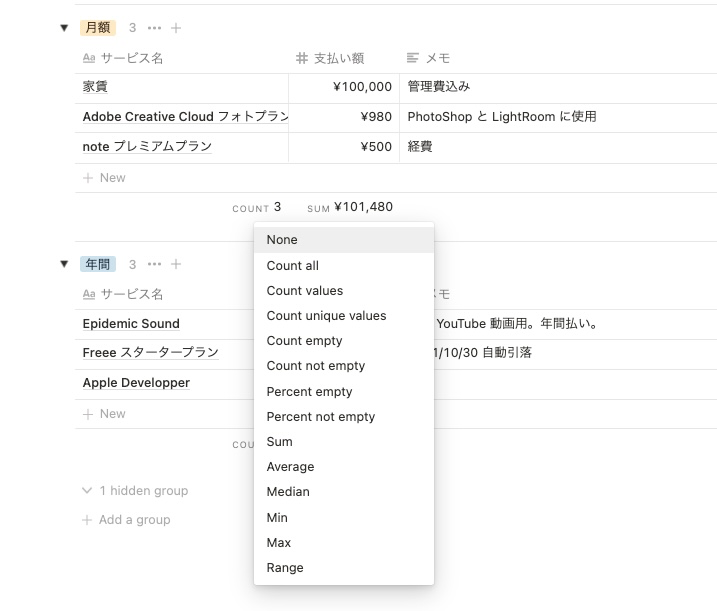Choose Sum in calculation menu
The image size is (717, 611).
pos(344,442)
